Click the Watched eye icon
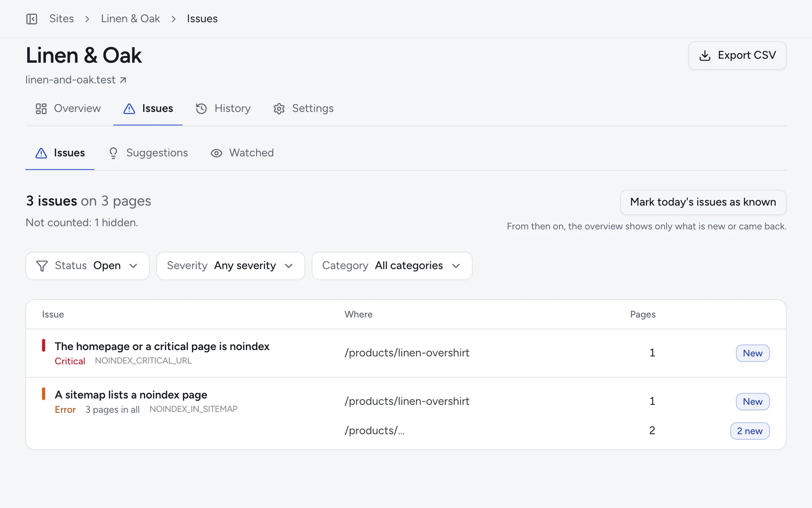Image resolution: width=812 pixels, height=508 pixels. [216, 153]
